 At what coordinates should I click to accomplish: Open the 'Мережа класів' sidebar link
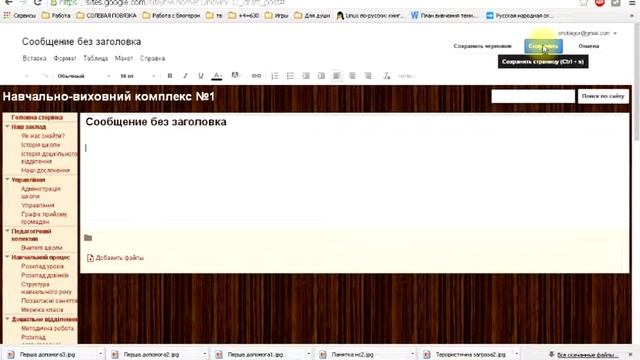click(42, 310)
